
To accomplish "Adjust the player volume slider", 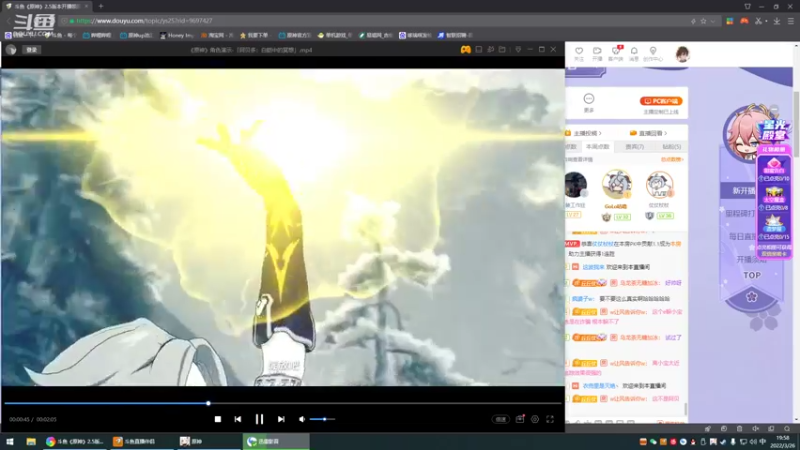I will (322, 419).
